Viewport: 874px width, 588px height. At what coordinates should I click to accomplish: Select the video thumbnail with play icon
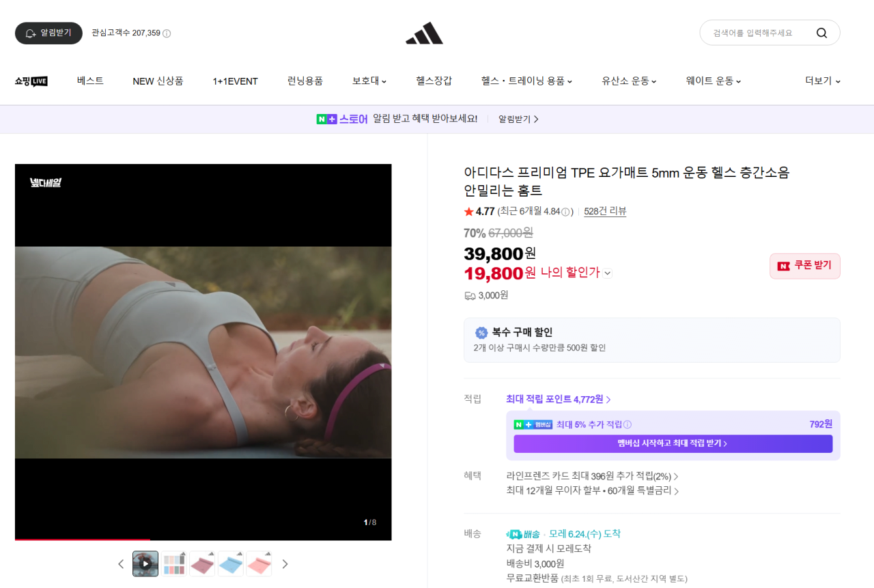pos(145,564)
